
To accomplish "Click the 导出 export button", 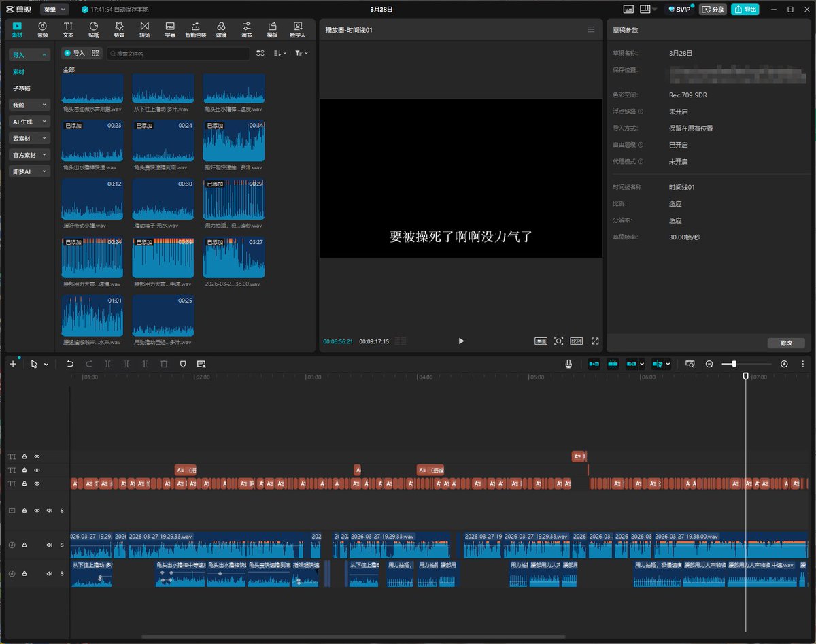I will click(745, 10).
